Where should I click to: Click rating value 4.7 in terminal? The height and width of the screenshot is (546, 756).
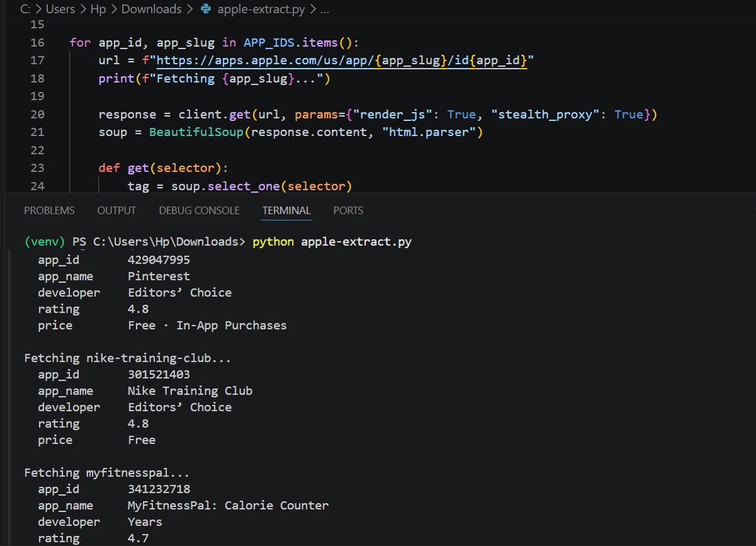tap(138, 538)
